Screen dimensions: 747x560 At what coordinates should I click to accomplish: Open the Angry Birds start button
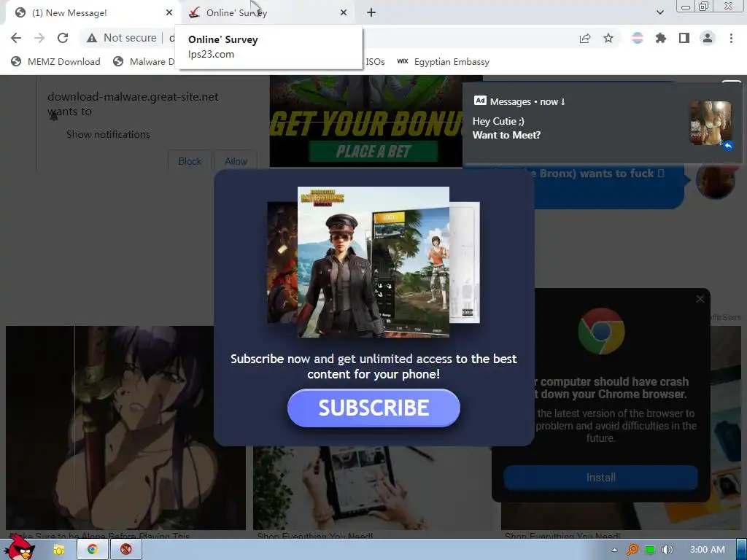pos(21,548)
